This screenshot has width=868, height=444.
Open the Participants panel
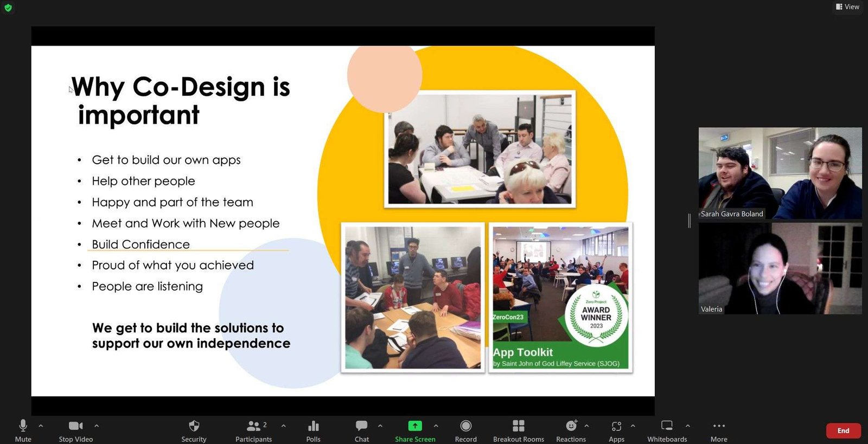click(253, 430)
